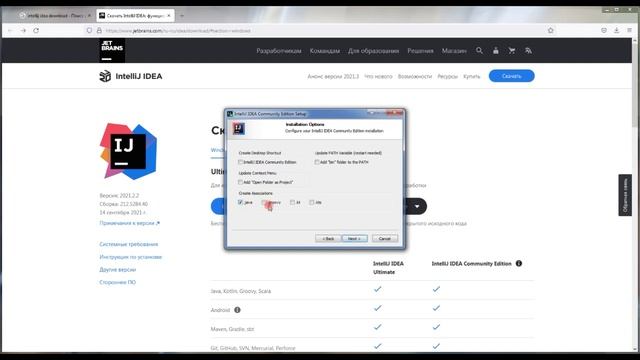640x360 pixels.
Task: Open the shopping cart icon
Action: click(512, 51)
